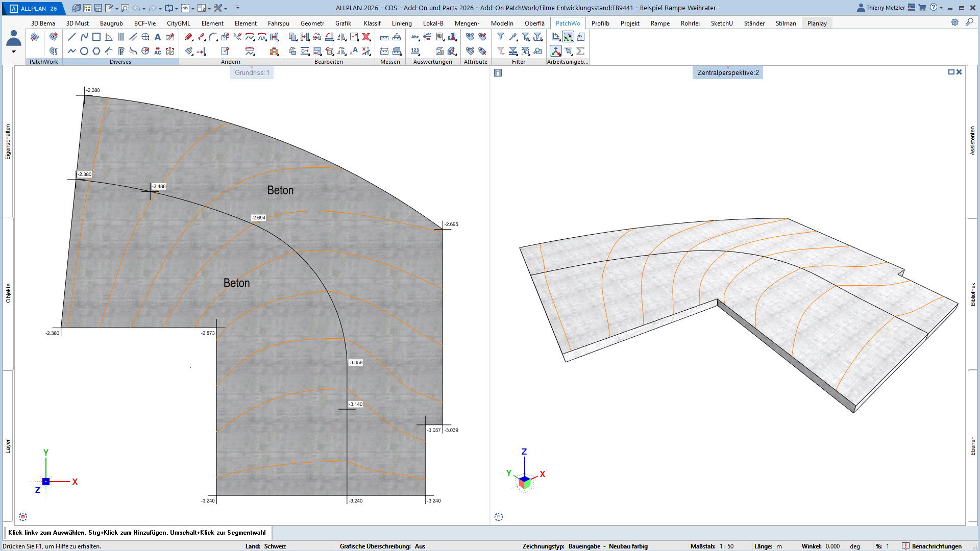Expand the user role dropdown arrow
The image size is (980, 551).
[14, 52]
